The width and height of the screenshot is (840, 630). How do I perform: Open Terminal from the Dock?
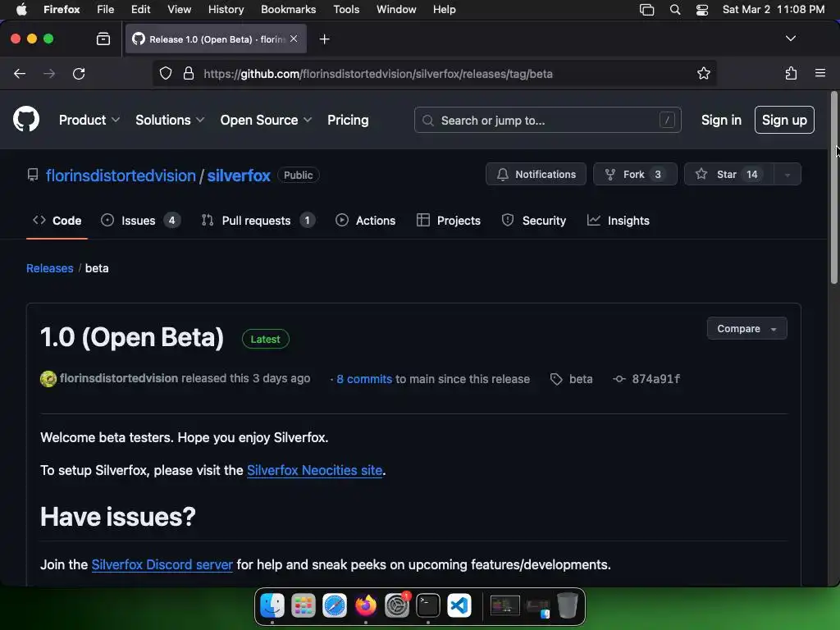[x=428, y=606]
